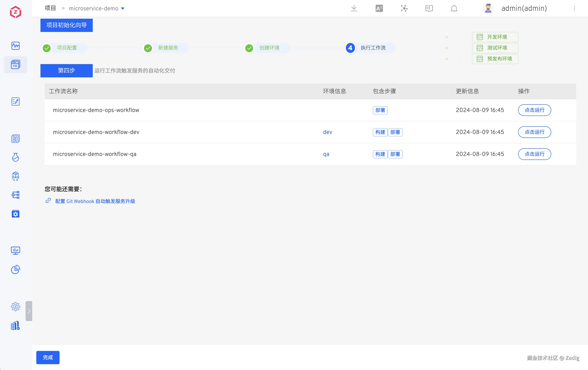Viewport: 588px width, 370px height.
Task: Click the language translation icon
Action: 379,8
